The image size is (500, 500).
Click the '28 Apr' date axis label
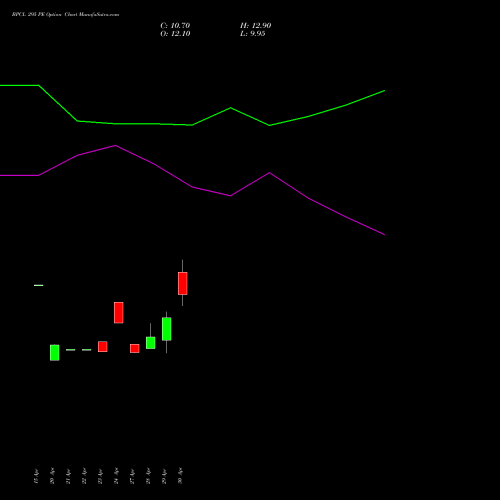pos(148,476)
